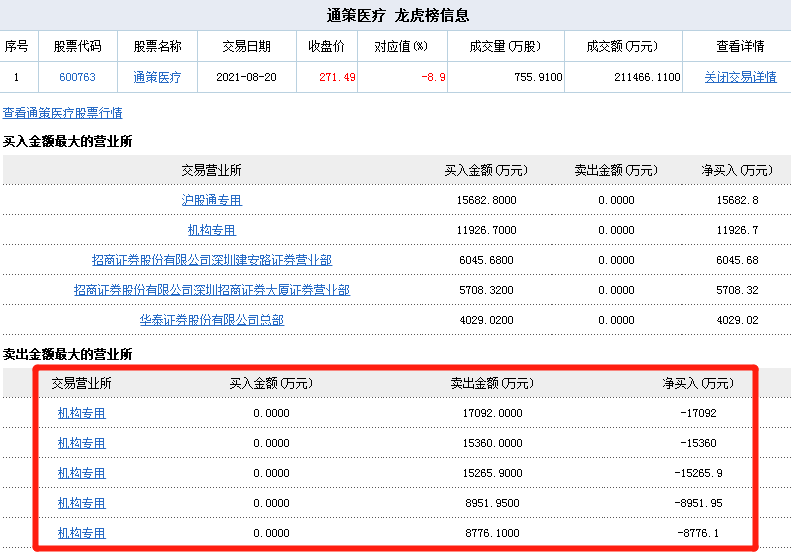The image size is (791, 553).
Task: Click the 卖出金额最大的营业所 heading
Action: tap(67, 354)
